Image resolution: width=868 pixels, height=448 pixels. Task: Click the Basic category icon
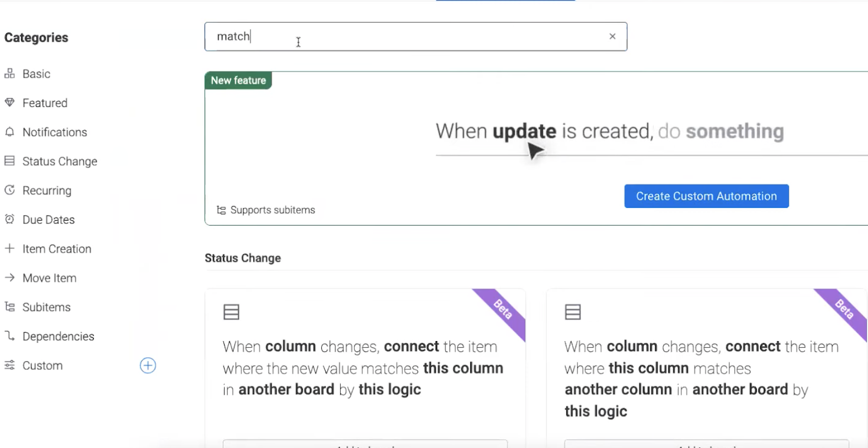coord(9,73)
